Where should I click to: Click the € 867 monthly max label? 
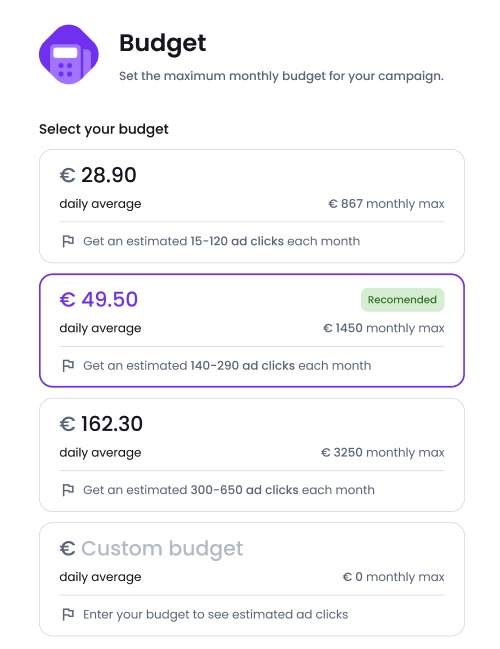386,204
